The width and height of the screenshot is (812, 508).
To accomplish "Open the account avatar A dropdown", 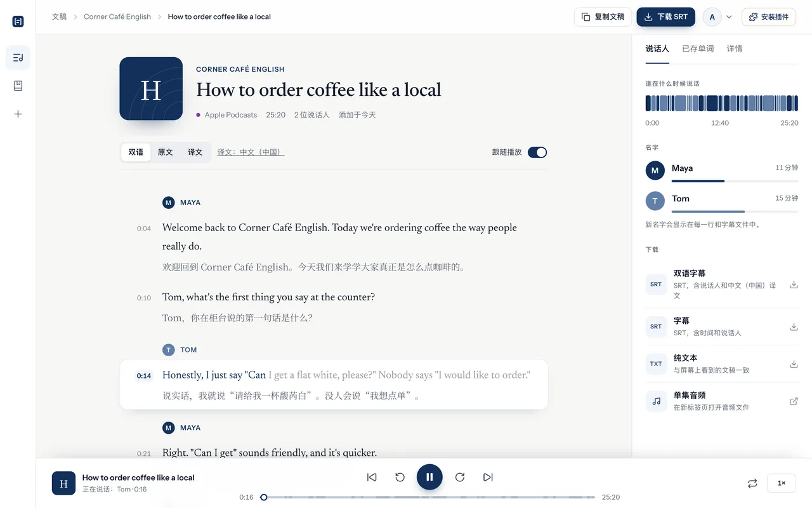I will pyautogui.click(x=719, y=17).
